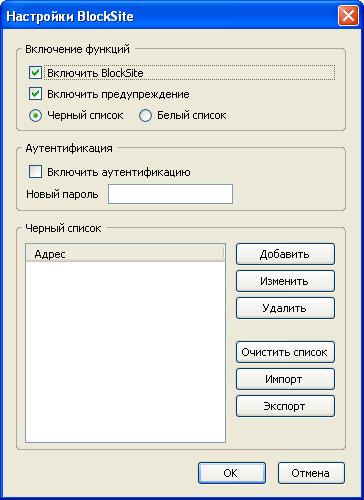The height and width of the screenshot is (500, 364).
Task: Click the "Новый пароль" input field
Action: pos(170,194)
